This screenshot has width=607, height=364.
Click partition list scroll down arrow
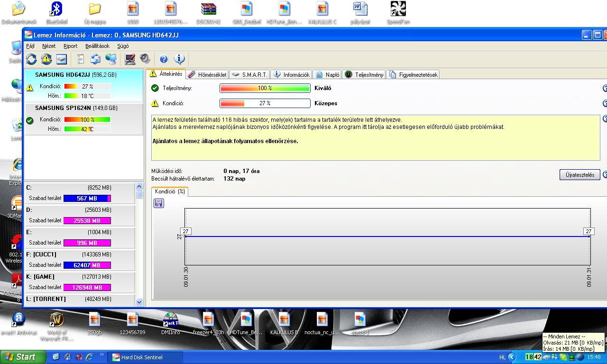[139, 302]
